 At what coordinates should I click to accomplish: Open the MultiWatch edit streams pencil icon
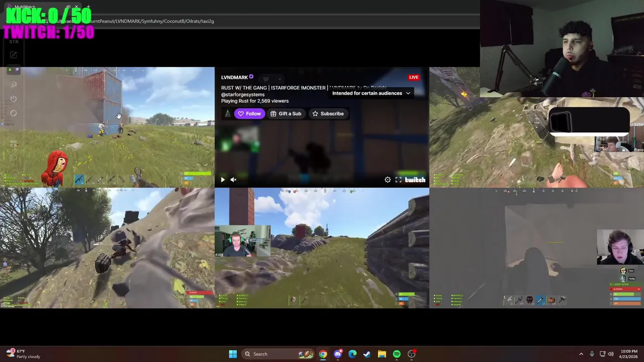tap(14, 55)
